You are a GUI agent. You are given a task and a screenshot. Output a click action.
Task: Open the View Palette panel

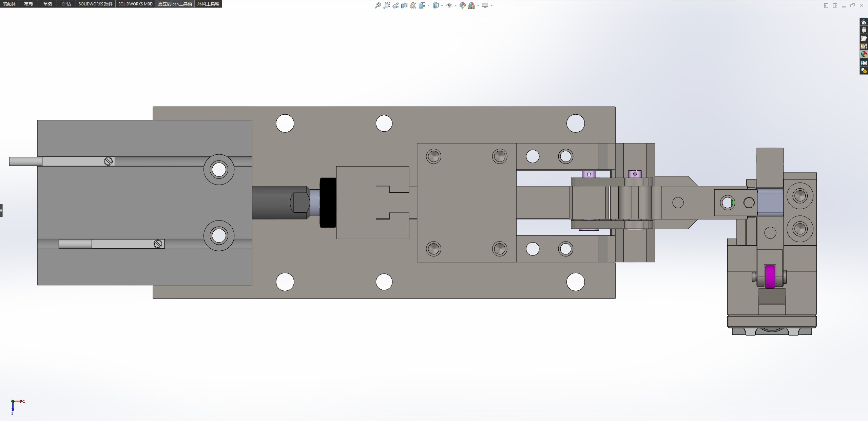pyautogui.click(x=864, y=46)
